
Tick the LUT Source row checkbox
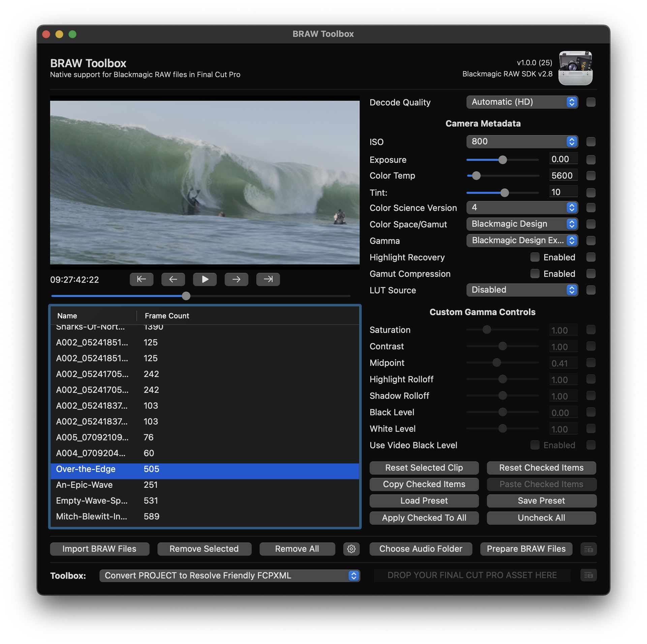590,290
